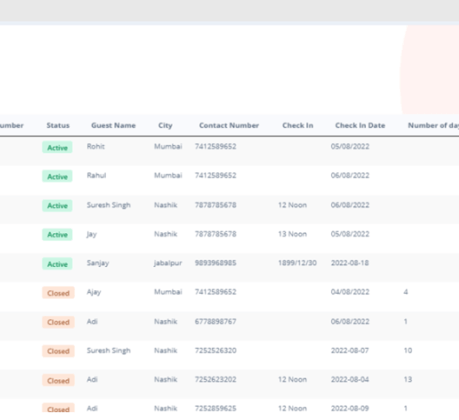Screen dimensions: 459x420
Task: Select guest name Ajay
Action: 94,292
